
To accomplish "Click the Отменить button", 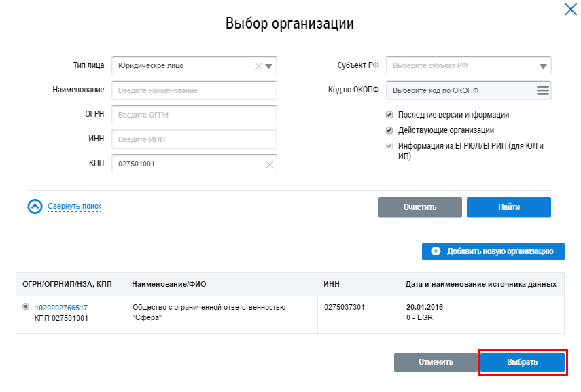I will point(436,362).
